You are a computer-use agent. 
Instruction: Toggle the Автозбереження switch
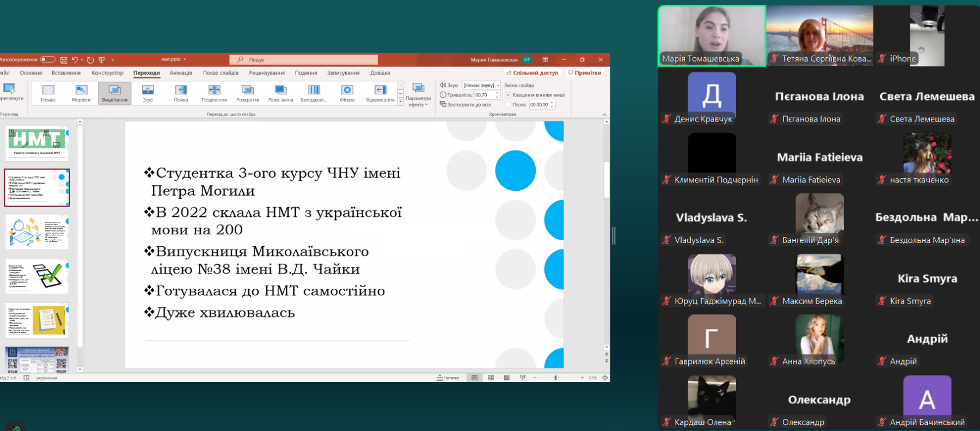coord(47,59)
